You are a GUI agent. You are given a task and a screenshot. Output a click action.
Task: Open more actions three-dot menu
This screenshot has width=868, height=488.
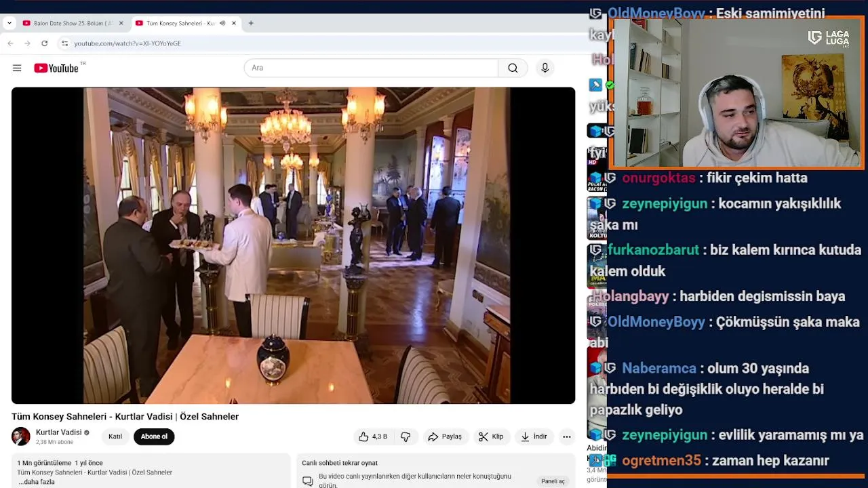[x=567, y=436]
